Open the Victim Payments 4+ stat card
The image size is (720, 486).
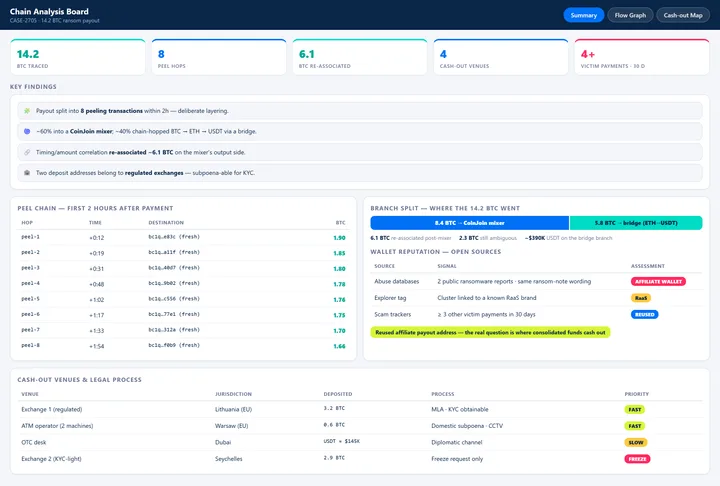point(641,57)
